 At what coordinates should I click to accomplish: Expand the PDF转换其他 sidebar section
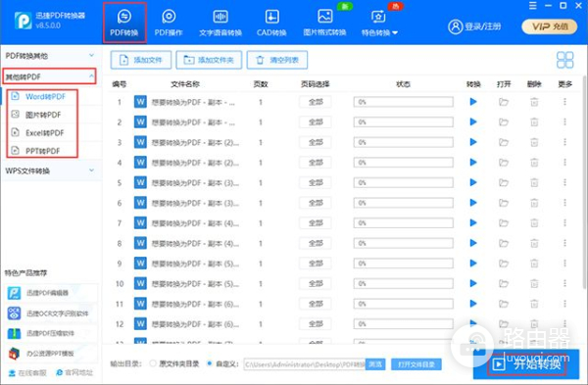point(50,56)
